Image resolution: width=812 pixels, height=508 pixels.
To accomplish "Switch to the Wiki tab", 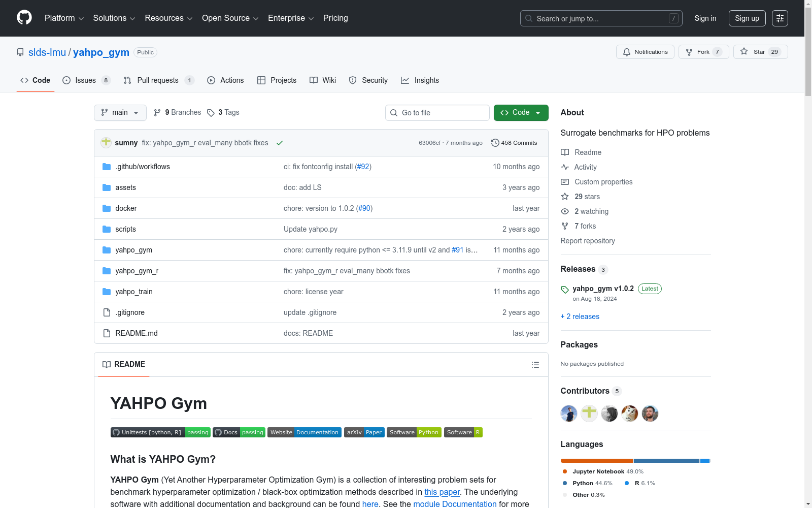I will pyautogui.click(x=323, y=80).
